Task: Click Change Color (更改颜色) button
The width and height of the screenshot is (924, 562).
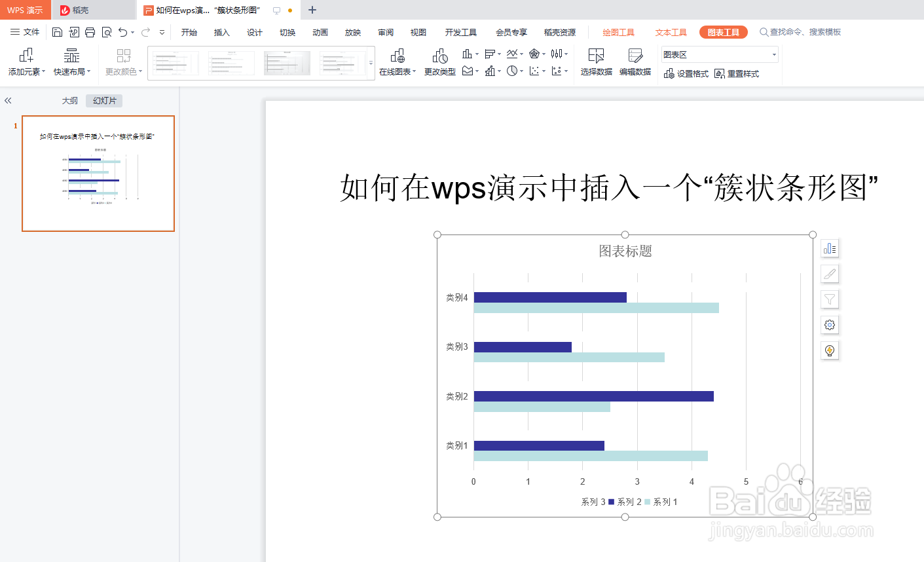Action: click(x=124, y=62)
